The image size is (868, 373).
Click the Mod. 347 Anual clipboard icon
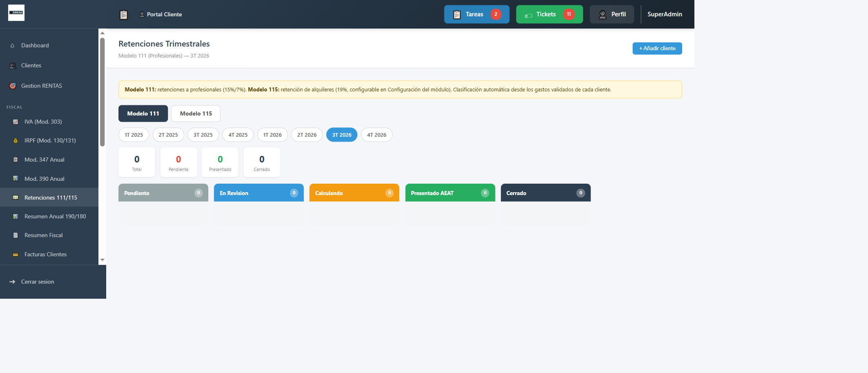(16, 160)
